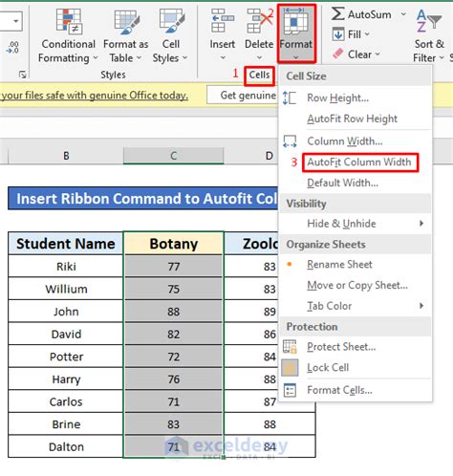Viewport: 453px width, 476px height.
Task: Click the Get genuine Office button
Action: click(243, 95)
